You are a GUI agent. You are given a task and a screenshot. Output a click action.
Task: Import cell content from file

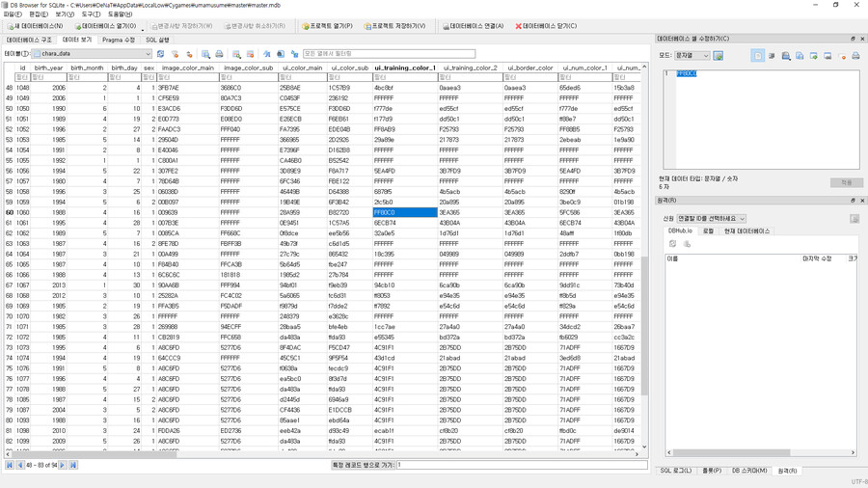tap(814, 55)
